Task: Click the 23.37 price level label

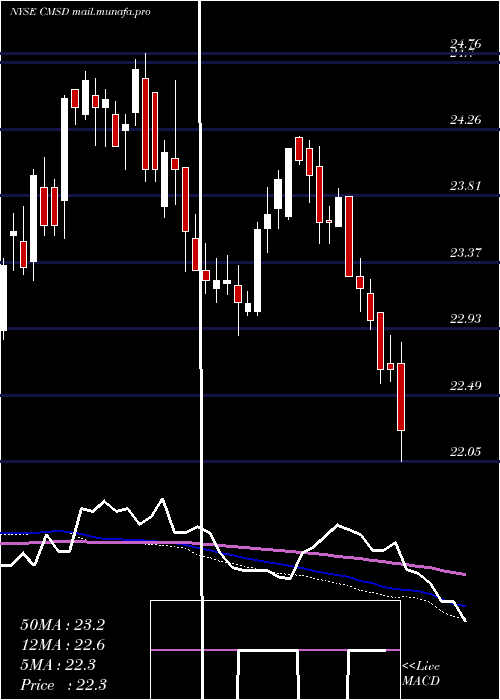Action: (466, 253)
